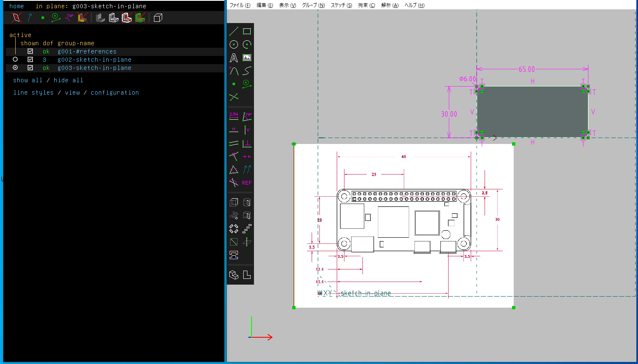Viewport: 638px width, 364px height.
Task: Apply the horizontal constraint tool
Action: [234, 130]
